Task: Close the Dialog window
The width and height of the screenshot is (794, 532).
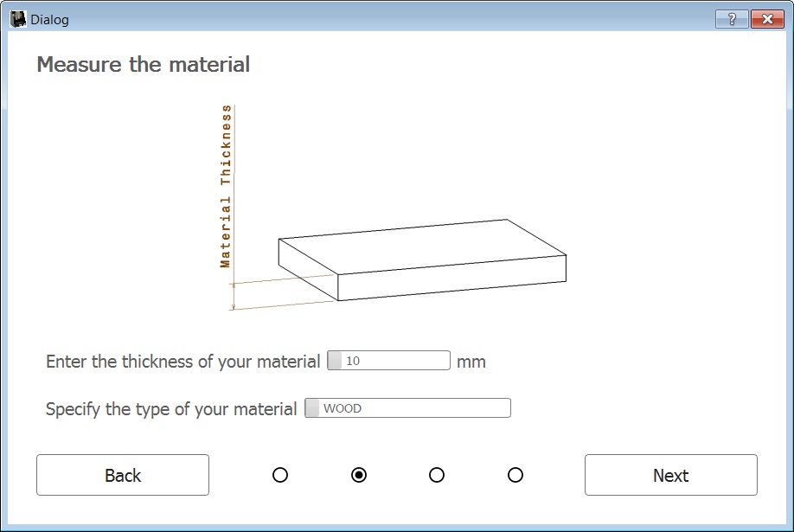Action: point(767,19)
